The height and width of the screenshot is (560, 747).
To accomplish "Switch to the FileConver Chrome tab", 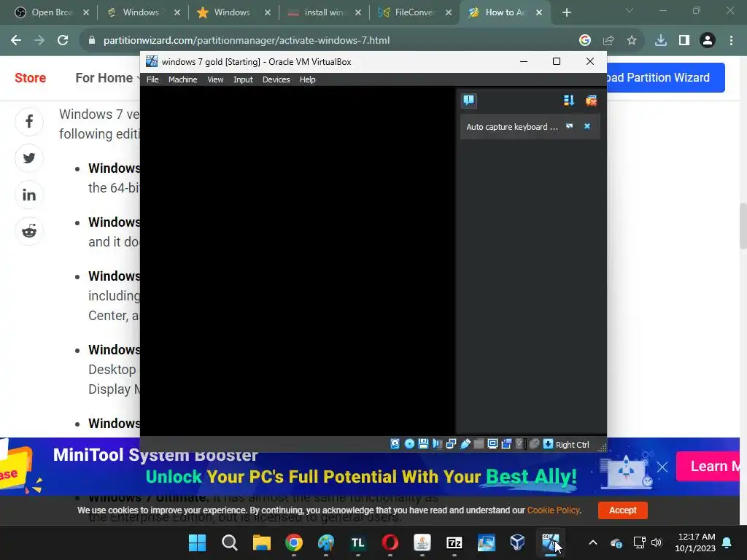I will tap(414, 12).
